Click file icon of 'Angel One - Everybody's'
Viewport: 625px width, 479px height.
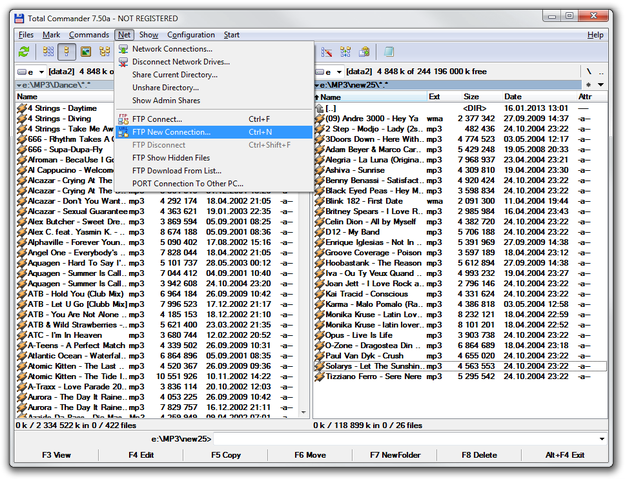[x=22, y=253]
